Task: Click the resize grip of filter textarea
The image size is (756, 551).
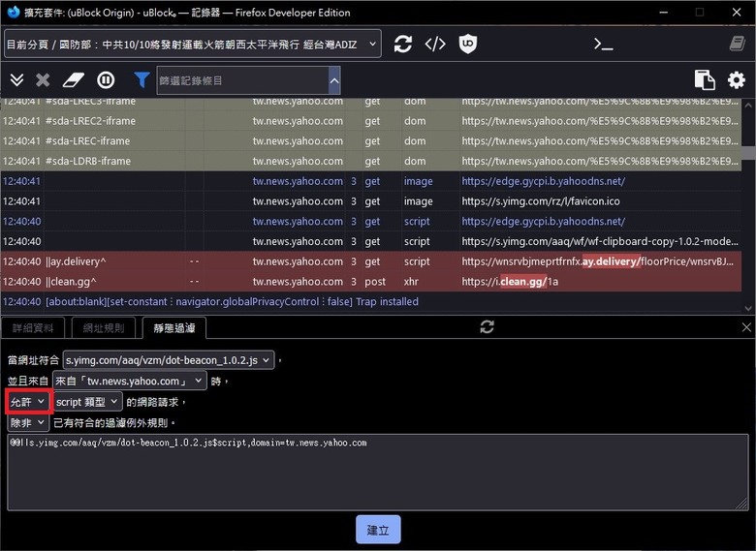Action: (742, 505)
